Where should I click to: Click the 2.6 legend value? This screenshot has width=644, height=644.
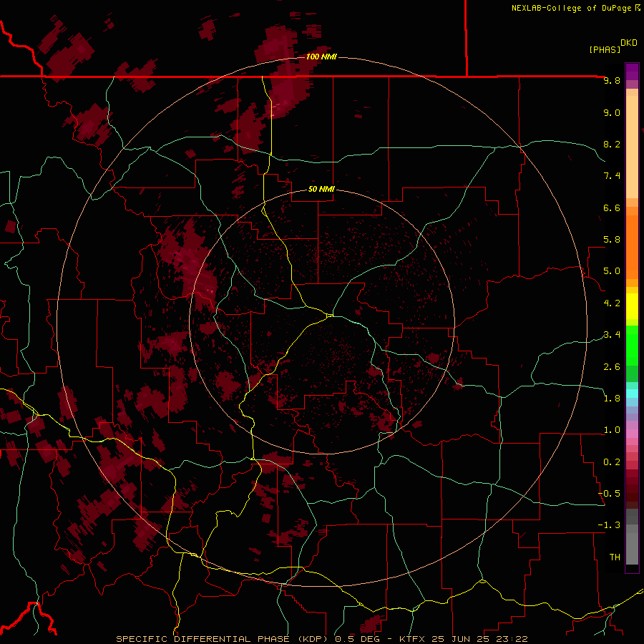[612, 367]
